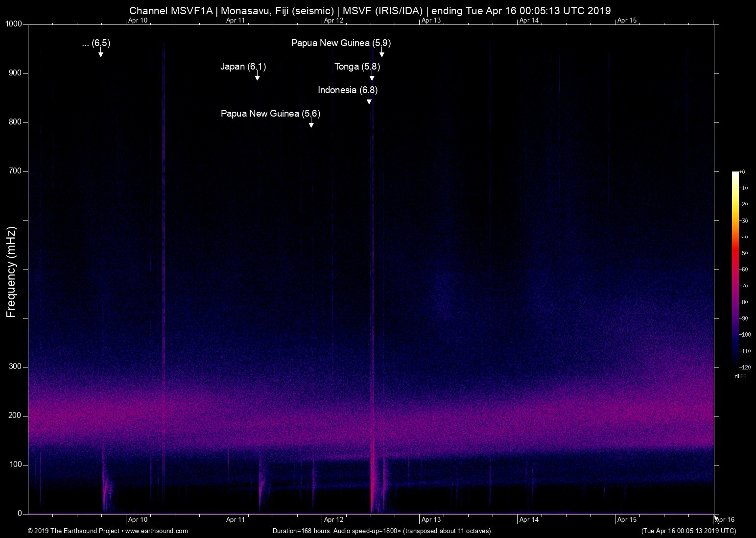756x538 pixels.
Task: Toggle the Indonesia (6.8) event label
Action: click(x=348, y=90)
